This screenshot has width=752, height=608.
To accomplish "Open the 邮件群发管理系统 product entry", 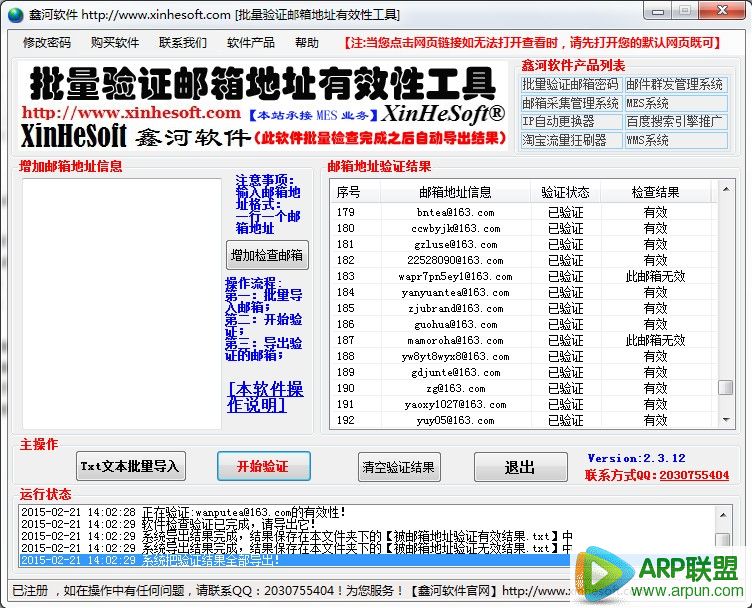I will click(675, 85).
